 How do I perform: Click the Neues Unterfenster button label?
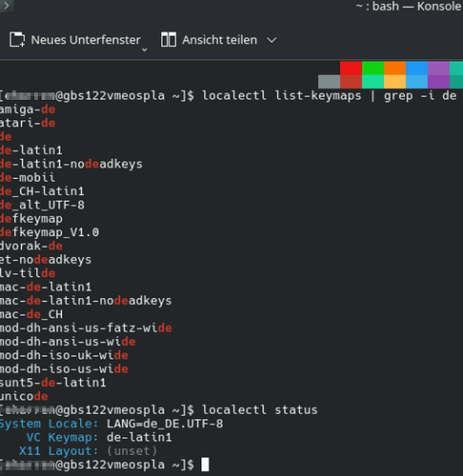tap(86, 40)
